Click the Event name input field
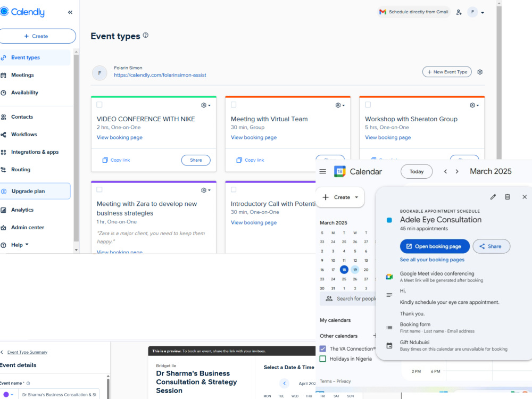 click(59, 395)
